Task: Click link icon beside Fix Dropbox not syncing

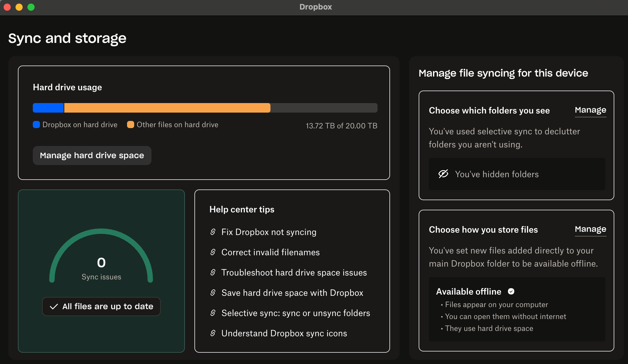Action: point(213,232)
